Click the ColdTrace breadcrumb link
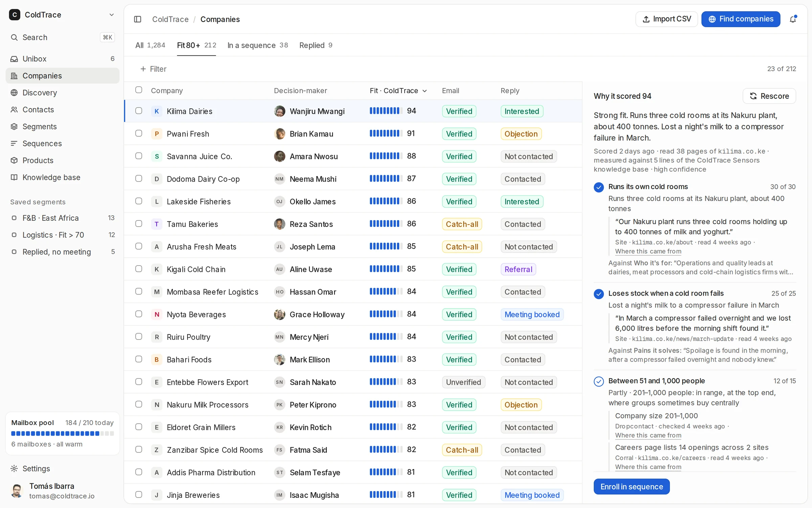This screenshot has height=508, width=812. [x=171, y=19]
